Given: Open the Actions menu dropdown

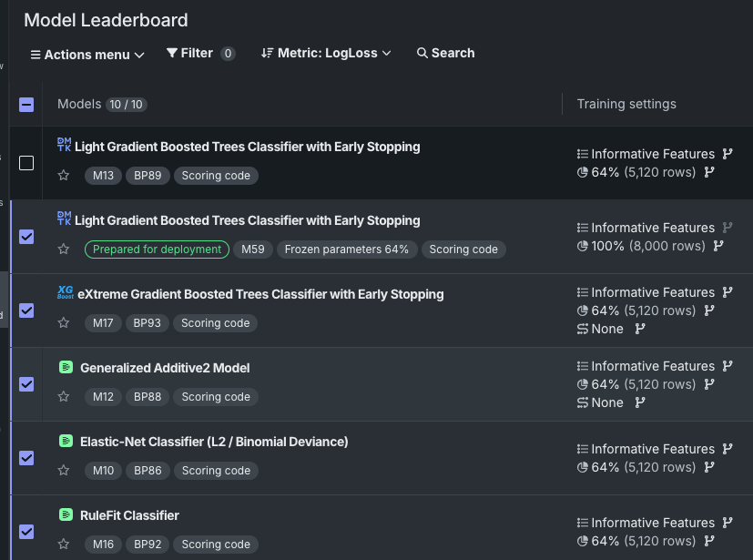Looking at the screenshot, I should (87, 55).
